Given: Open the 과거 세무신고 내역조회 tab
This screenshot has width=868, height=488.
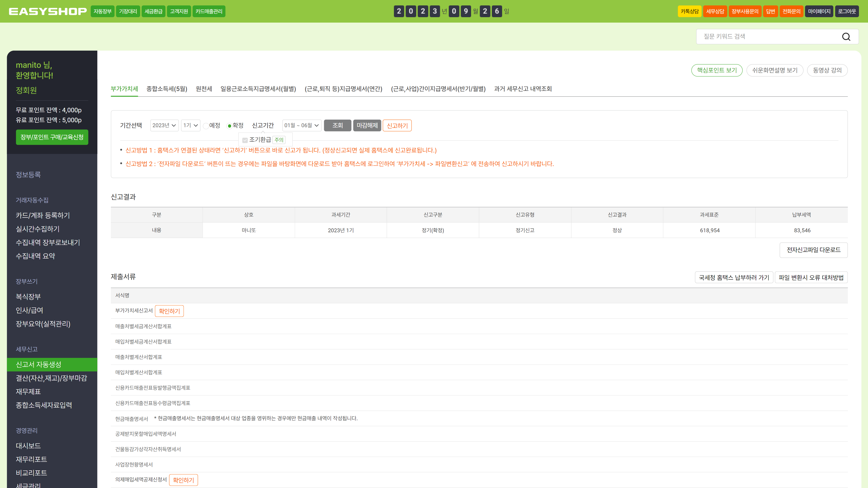Looking at the screenshot, I should coord(523,89).
